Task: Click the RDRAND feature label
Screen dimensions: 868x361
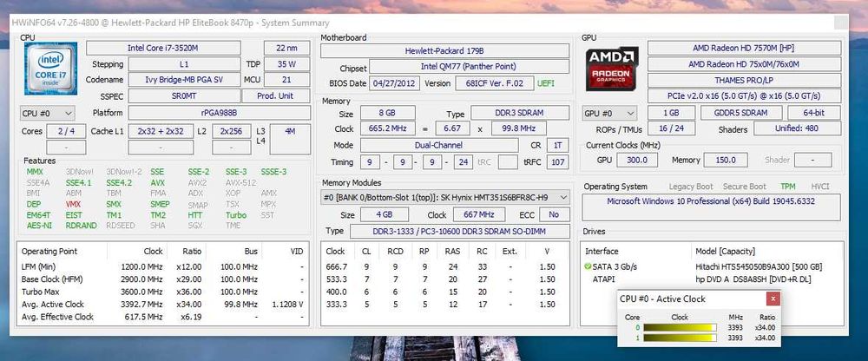Action: [81, 226]
